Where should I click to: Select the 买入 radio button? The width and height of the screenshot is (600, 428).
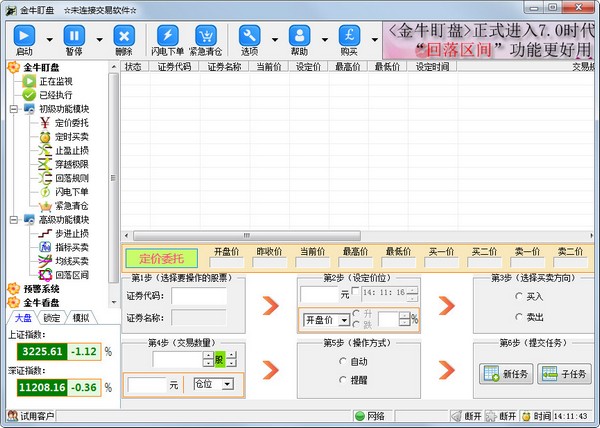click(x=519, y=296)
